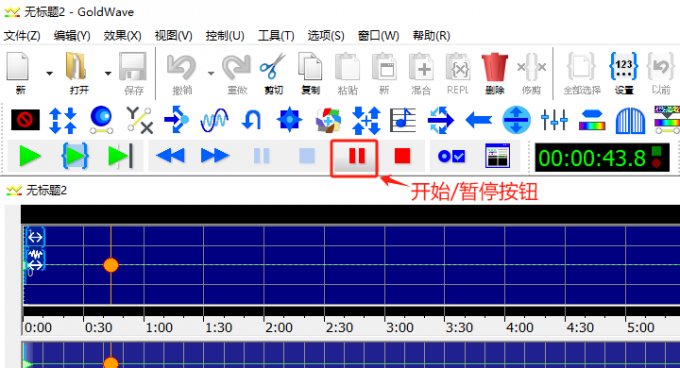Open the 视图(V) menu
This screenshot has height=368, width=680.
click(x=173, y=36)
